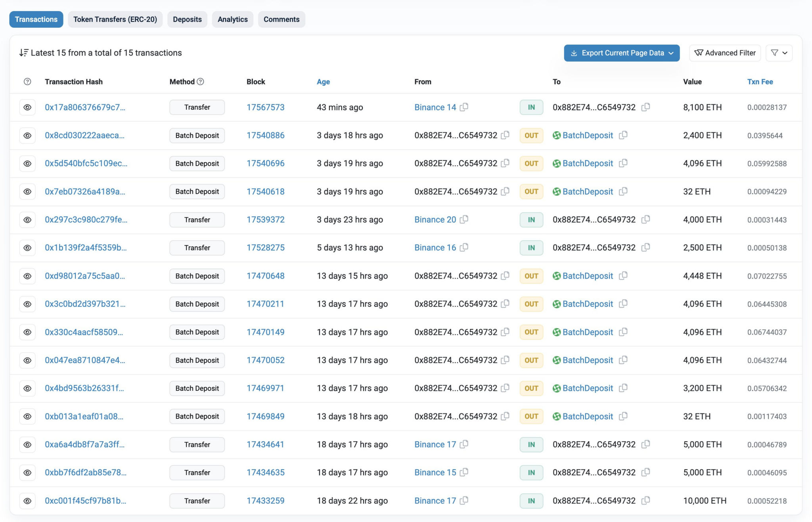Copy the to-address in the 2,500 ETH row
Screen dimensions: 812x522
(x=645, y=247)
